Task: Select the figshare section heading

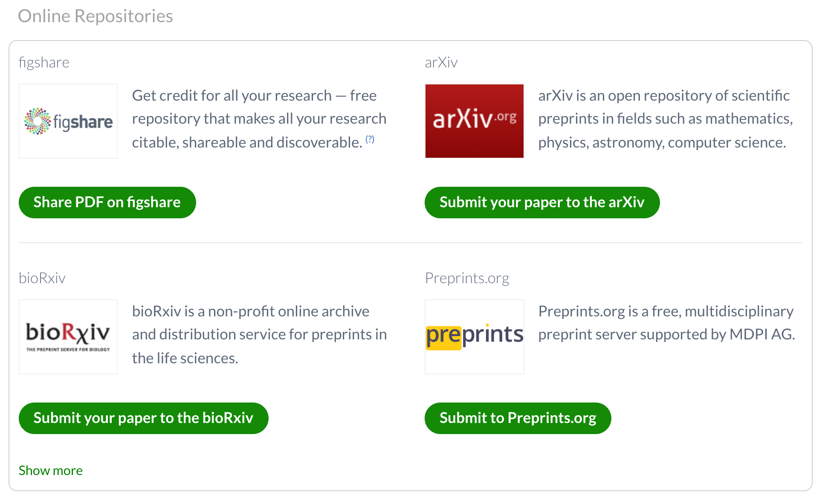Action: [44, 62]
